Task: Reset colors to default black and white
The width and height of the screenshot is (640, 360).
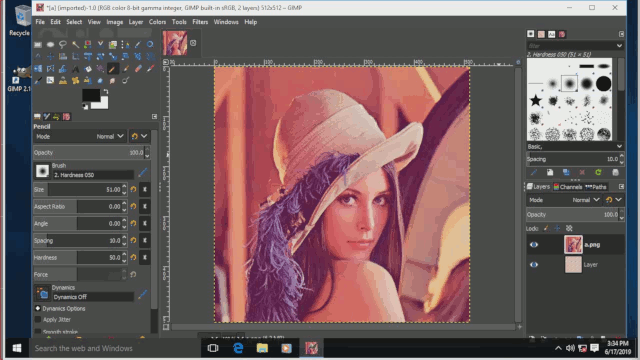Action: (85, 107)
